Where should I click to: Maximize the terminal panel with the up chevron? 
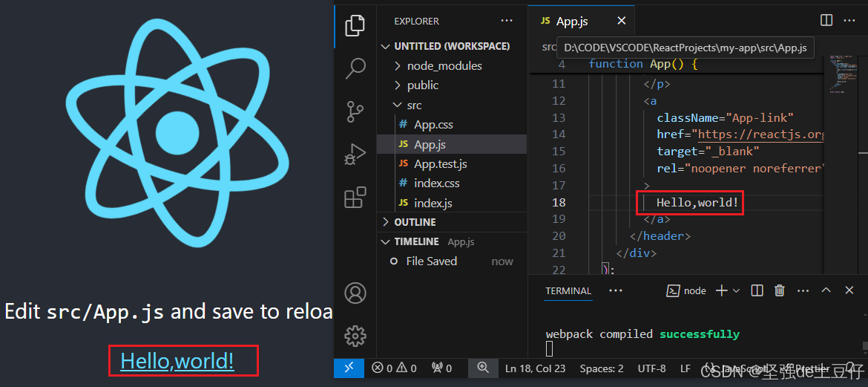pyautogui.click(x=826, y=290)
